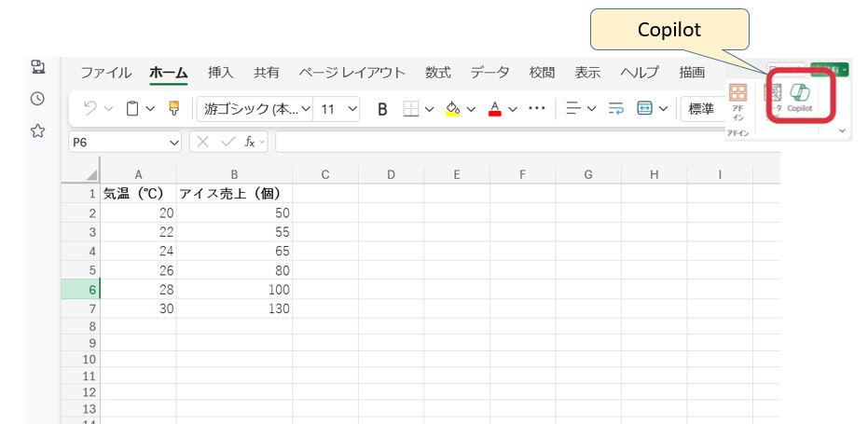Click the Merge and Center icon
The height and width of the screenshot is (424, 868).
[644, 109]
